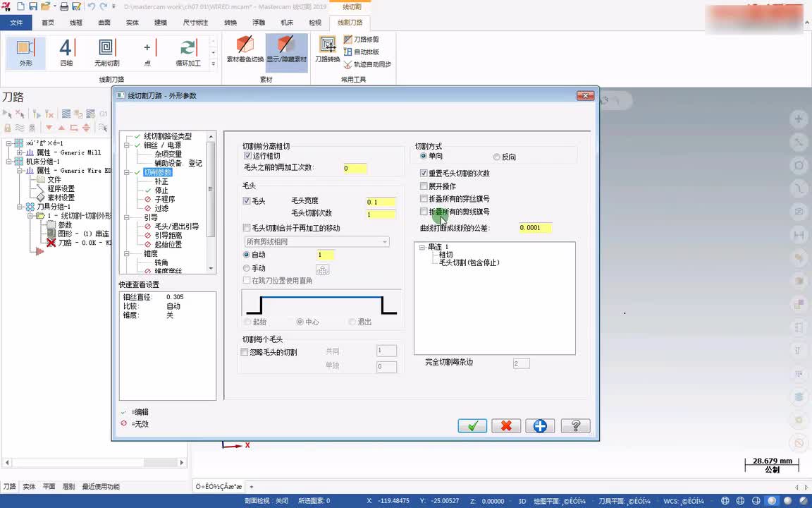The height and width of the screenshot is (508, 812).
Task: Select the 四轴 4-axis wirepath tool
Action: coord(66,53)
